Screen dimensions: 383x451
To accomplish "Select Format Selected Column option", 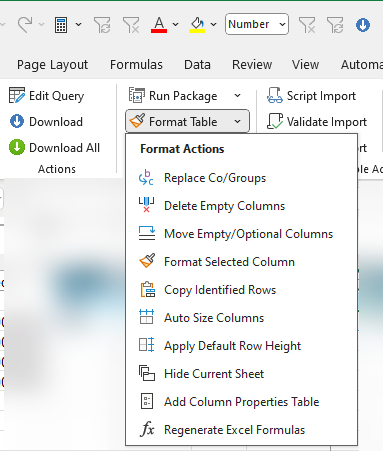I will coord(241,262).
